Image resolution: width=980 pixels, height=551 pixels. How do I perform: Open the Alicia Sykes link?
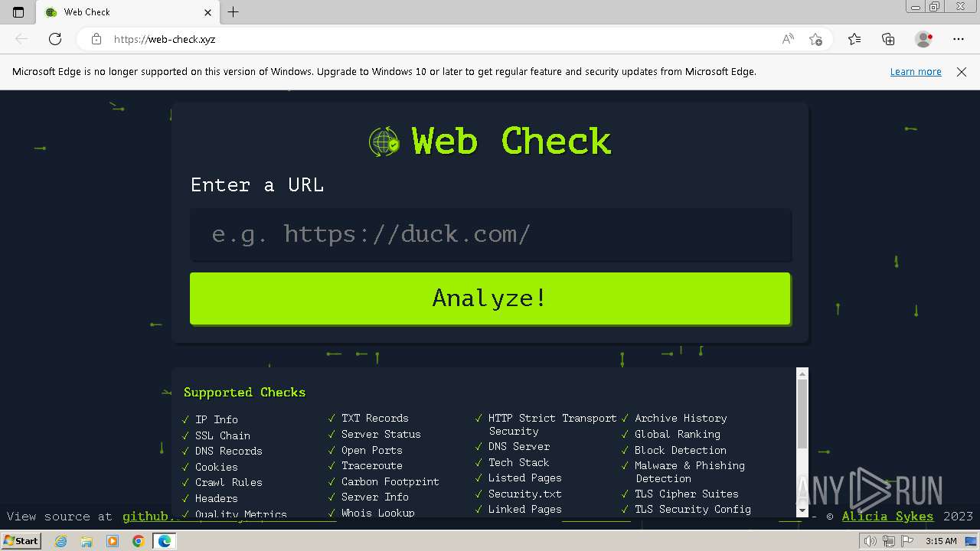(887, 517)
